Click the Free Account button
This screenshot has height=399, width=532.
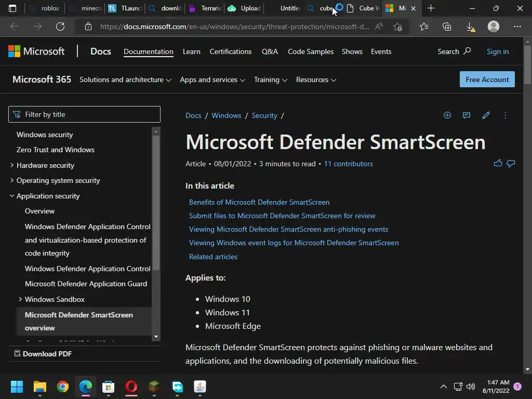(487, 79)
